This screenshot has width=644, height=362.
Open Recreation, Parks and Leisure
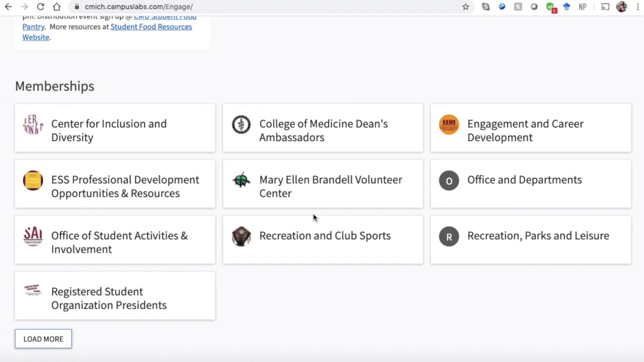[531, 240]
